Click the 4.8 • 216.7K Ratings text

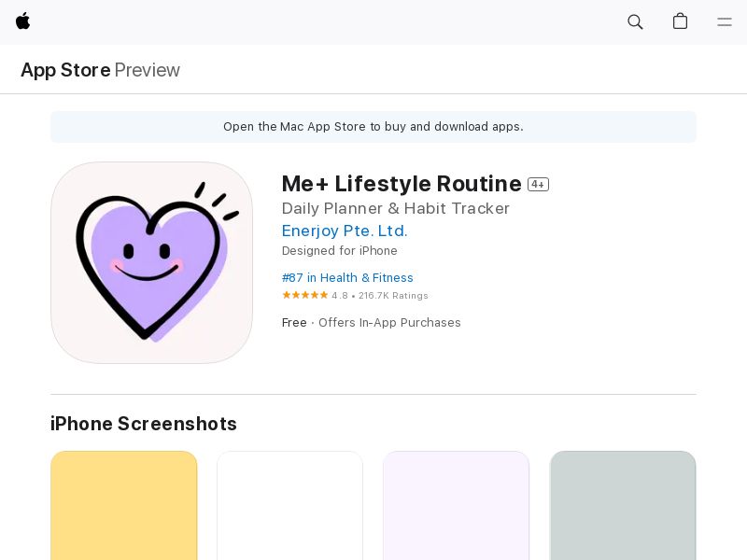(380, 296)
